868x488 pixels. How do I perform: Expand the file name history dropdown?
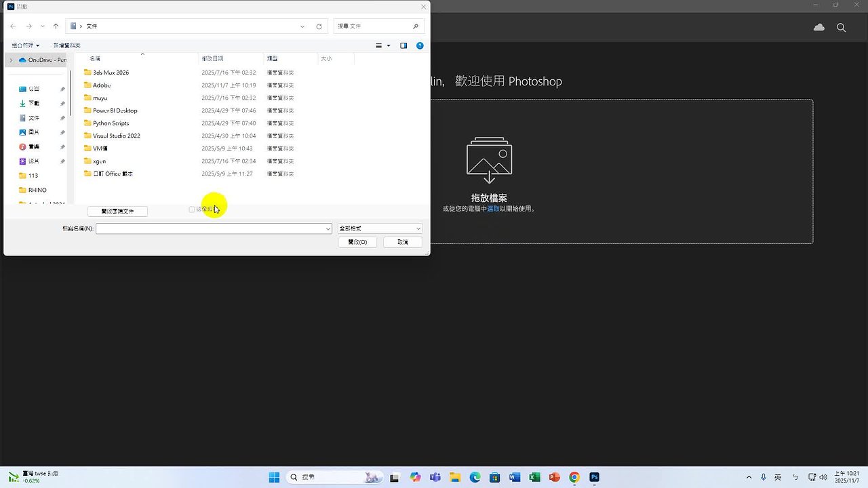328,229
